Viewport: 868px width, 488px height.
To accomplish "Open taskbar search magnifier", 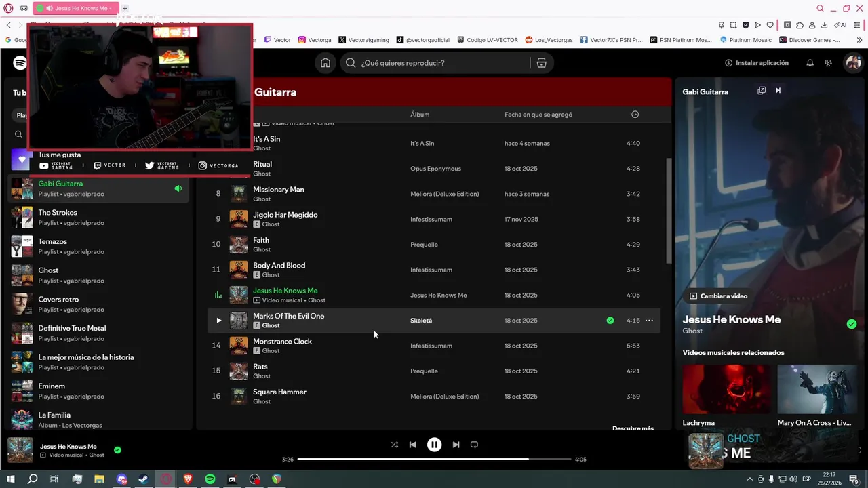I will pyautogui.click(x=33, y=479).
